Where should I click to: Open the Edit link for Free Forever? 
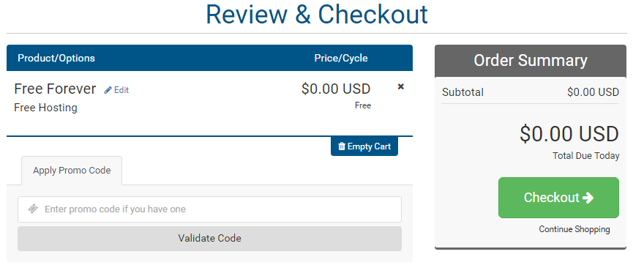[116, 90]
